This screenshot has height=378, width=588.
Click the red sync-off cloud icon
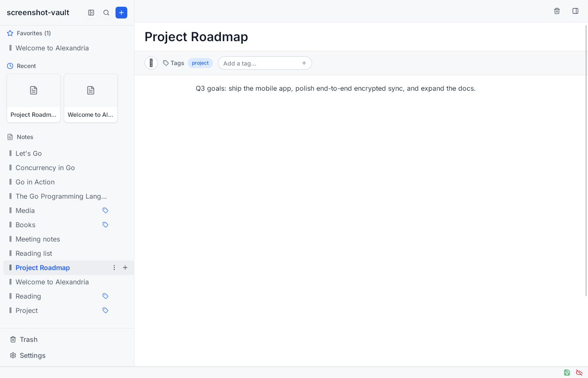click(x=579, y=373)
